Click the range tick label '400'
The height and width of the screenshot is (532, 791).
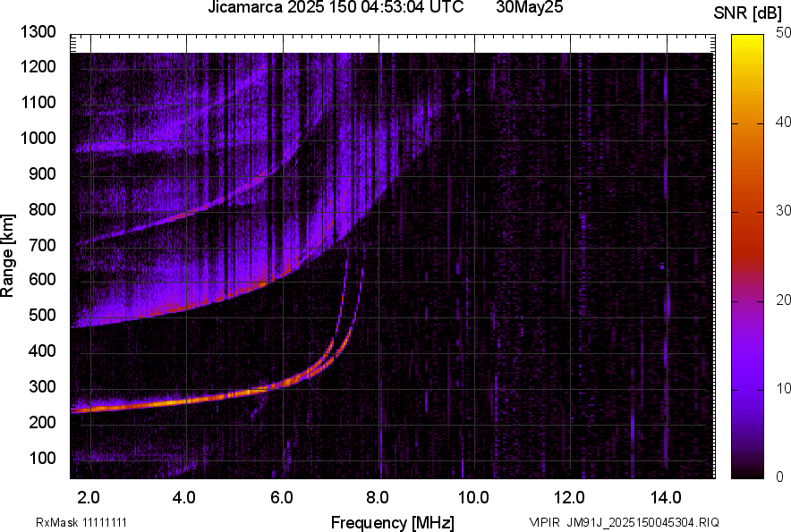tap(42, 350)
